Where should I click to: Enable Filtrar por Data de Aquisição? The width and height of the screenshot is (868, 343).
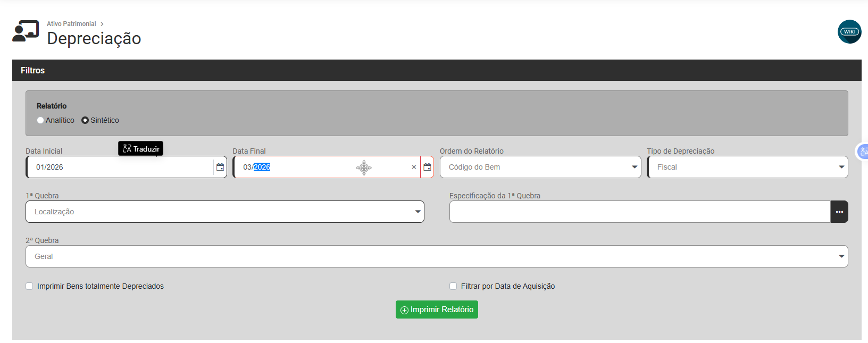[x=453, y=286]
